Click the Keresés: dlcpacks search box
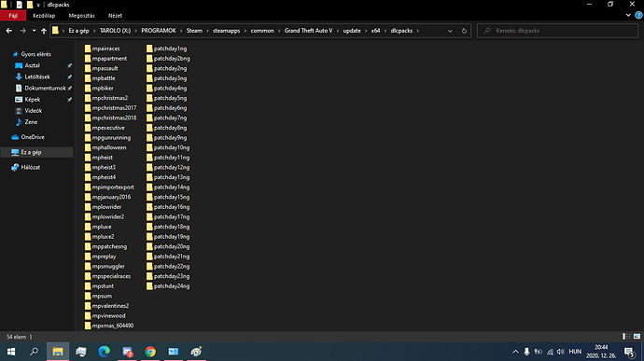Viewport: 644px width, 361px height. (557, 31)
